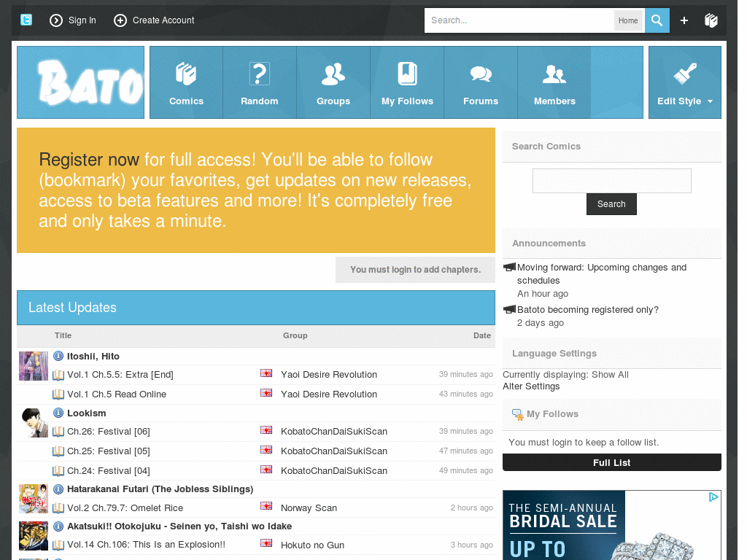Click the Search Comics text field

click(x=611, y=181)
